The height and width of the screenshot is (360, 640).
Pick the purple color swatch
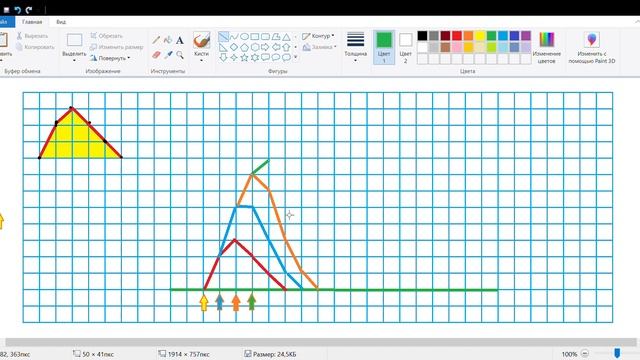click(x=526, y=36)
